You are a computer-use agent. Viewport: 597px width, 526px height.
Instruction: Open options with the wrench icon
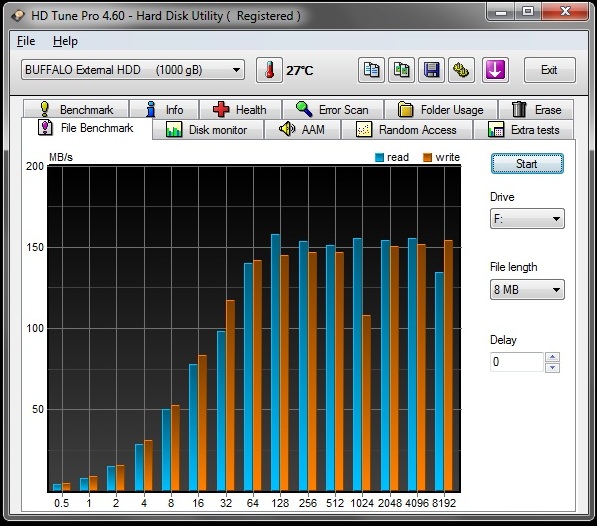[x=461, y=70]
